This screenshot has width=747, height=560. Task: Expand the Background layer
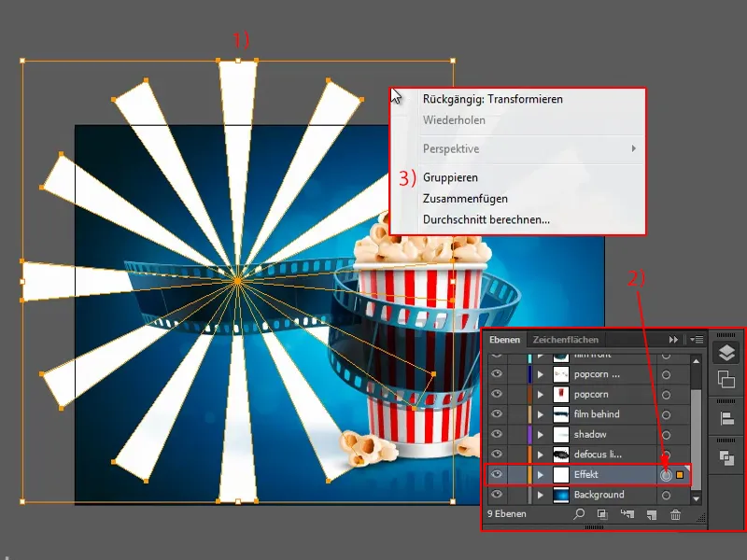541,495
